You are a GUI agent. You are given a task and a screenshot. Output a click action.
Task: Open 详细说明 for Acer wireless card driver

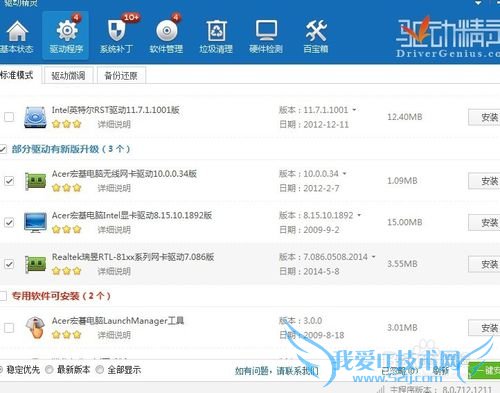114,188
